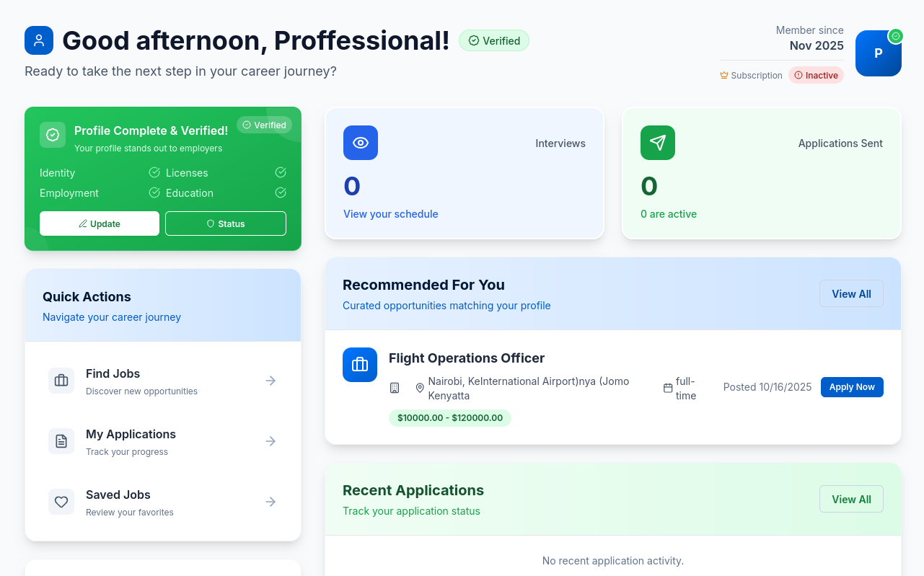Click the Apply Now button
924x576 pixels.
tap(852, 387)
